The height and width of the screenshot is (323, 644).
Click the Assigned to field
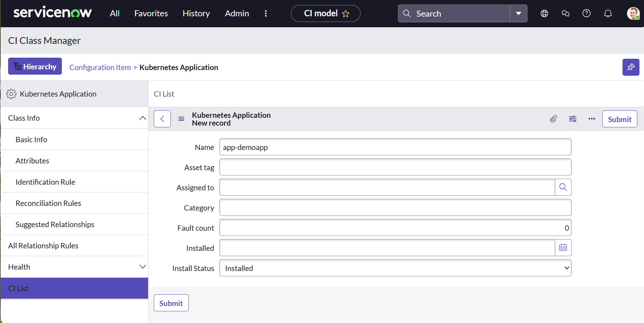pos(387,187)
